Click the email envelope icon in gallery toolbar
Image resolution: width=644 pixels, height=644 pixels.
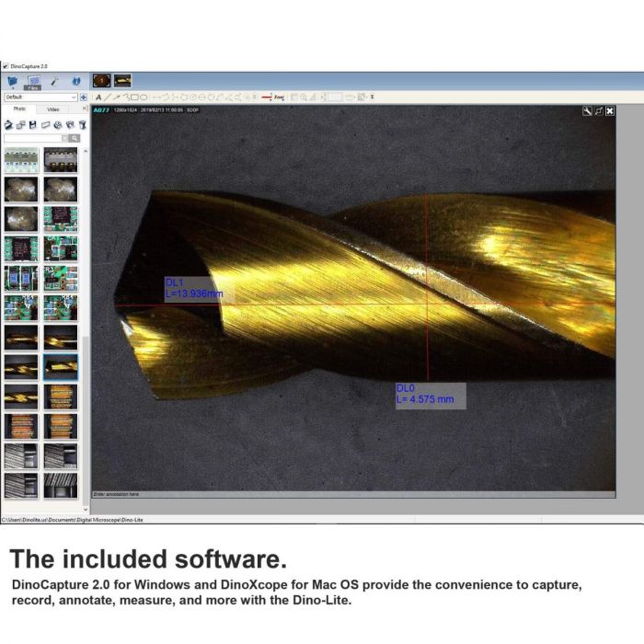(46, 125)
